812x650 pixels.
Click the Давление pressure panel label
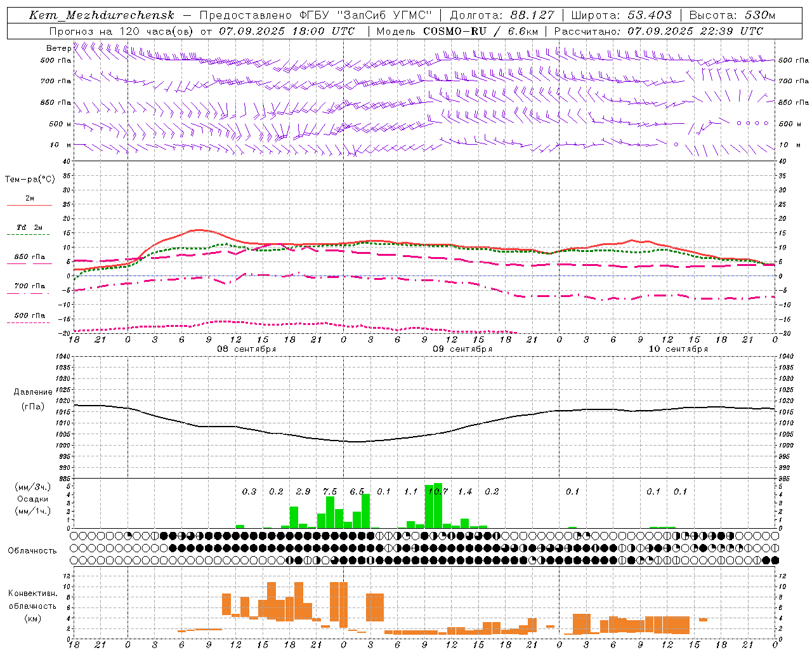[x=33, y=392]
